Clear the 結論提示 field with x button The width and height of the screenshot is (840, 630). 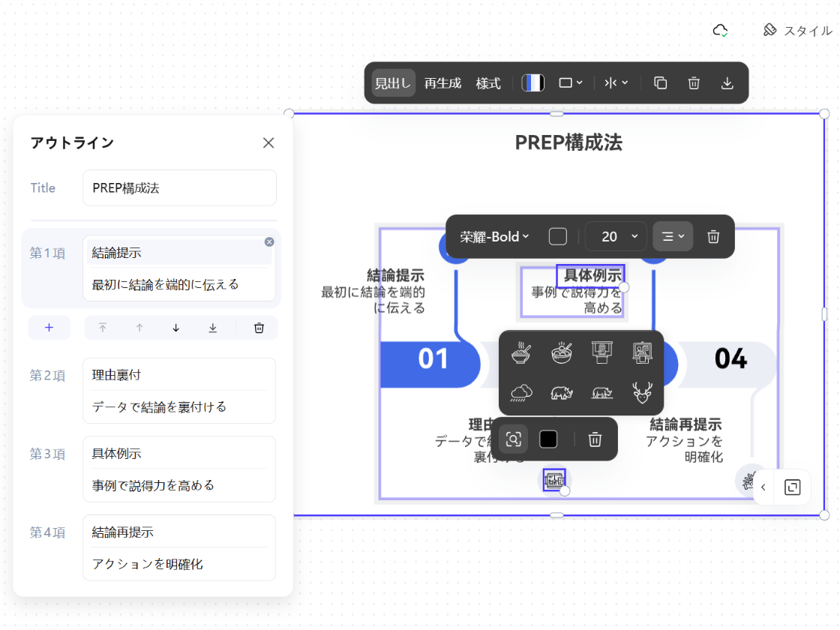(269, 241)
